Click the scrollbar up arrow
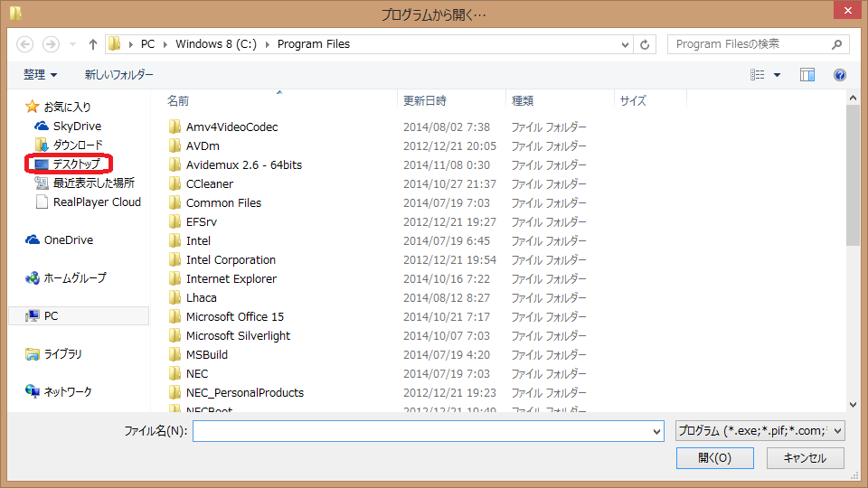This screenshot has width=868, height=488. click(x=853, y=98)
